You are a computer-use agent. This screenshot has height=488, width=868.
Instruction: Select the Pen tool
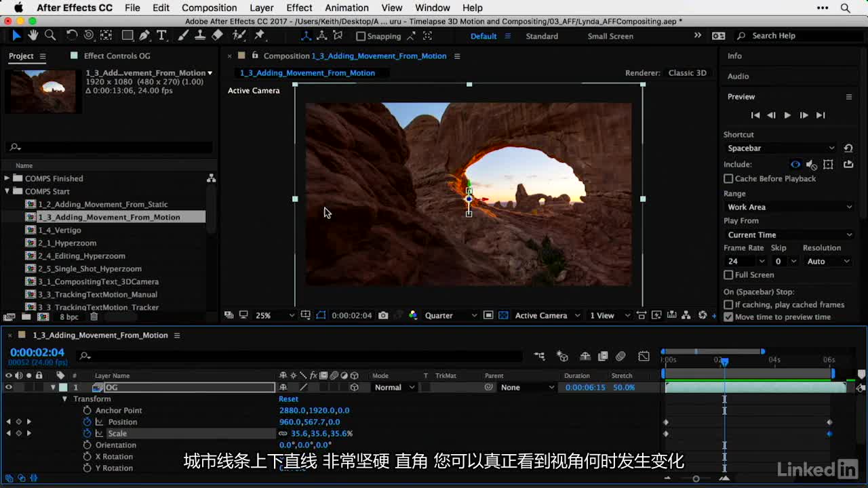click(x=144, y=35)
